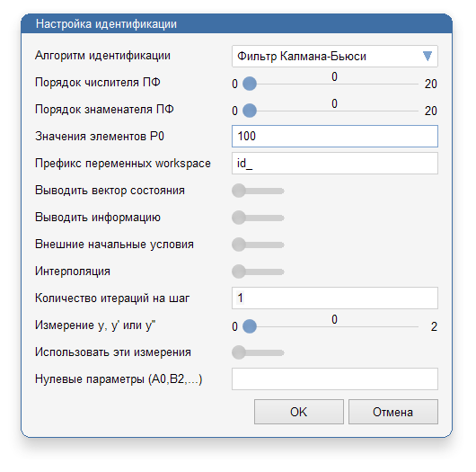Click the Порядок числителя ПФ slider handle
The height and width of the screenshot is (472, 476).
coord(250,84)
